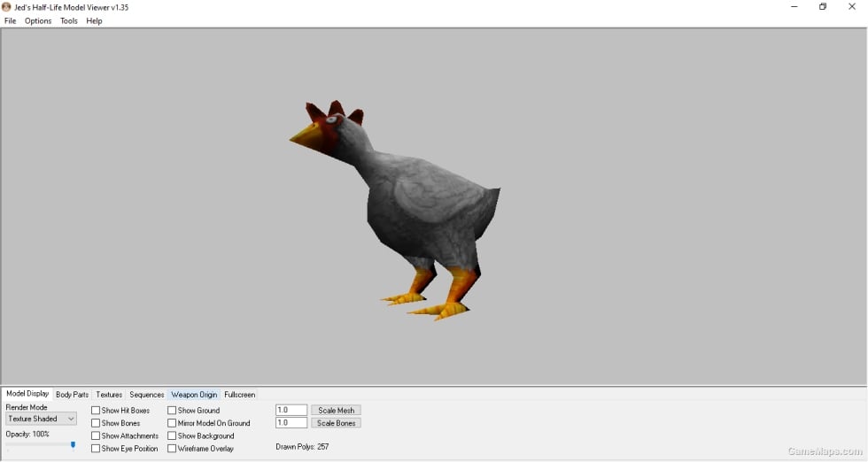This screenshot has width=868, height=462.
Task: Close the Model Viewer window
Action: point(852,7)
